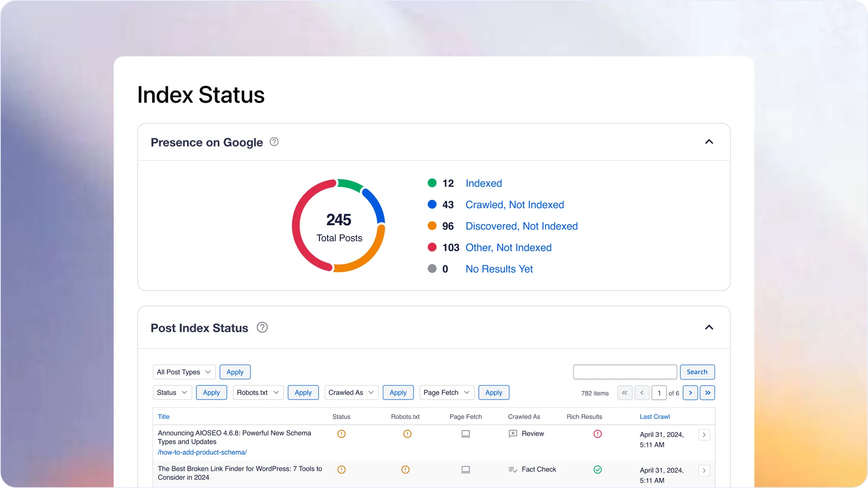
Task: Click the help icon next to Post Index Status
Action: (x=262, y=328)
